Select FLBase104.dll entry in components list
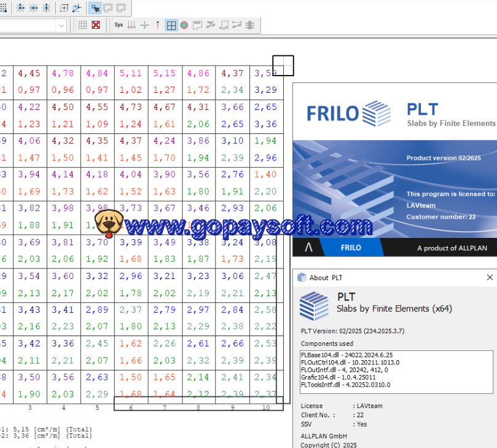 tap(346, 355)
